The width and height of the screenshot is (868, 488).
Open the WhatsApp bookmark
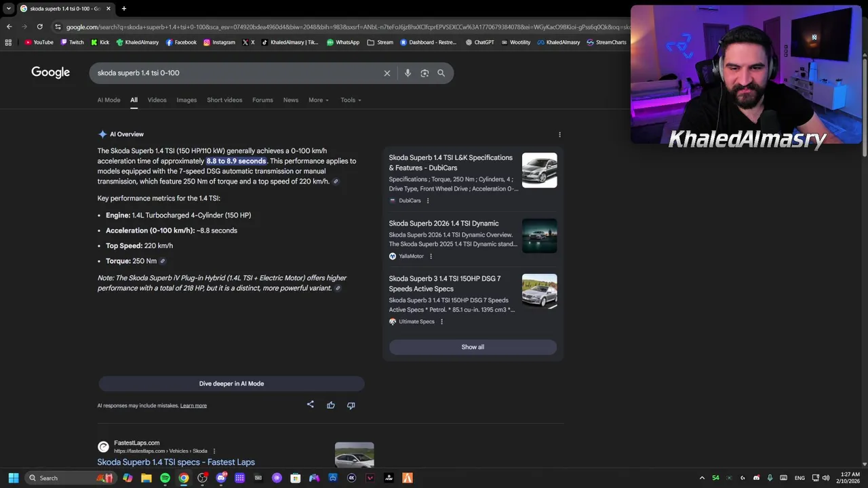pyautogui.click(x=342, y=42)
